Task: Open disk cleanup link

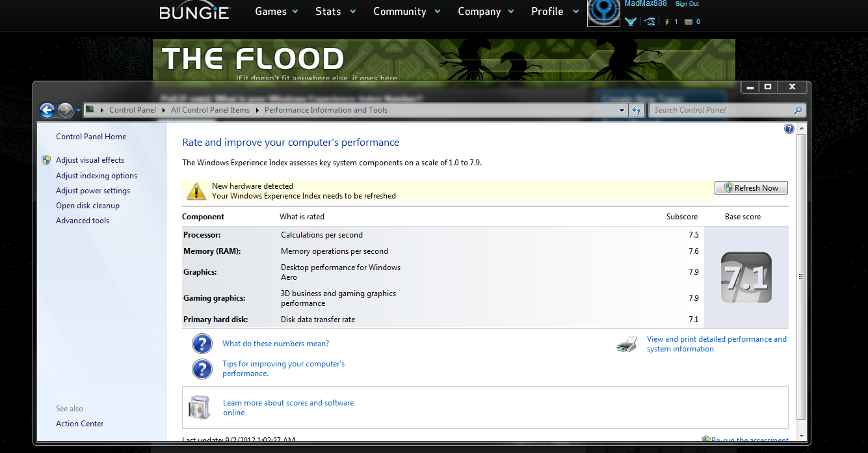Action: coord(88,206)
